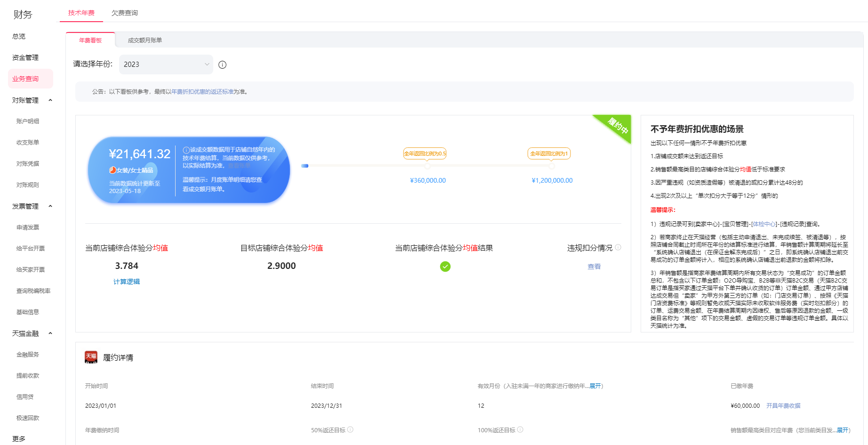Click the ¥60,000.00 paid fee value
Screen dimensions: 868x445
pos(745,405)
